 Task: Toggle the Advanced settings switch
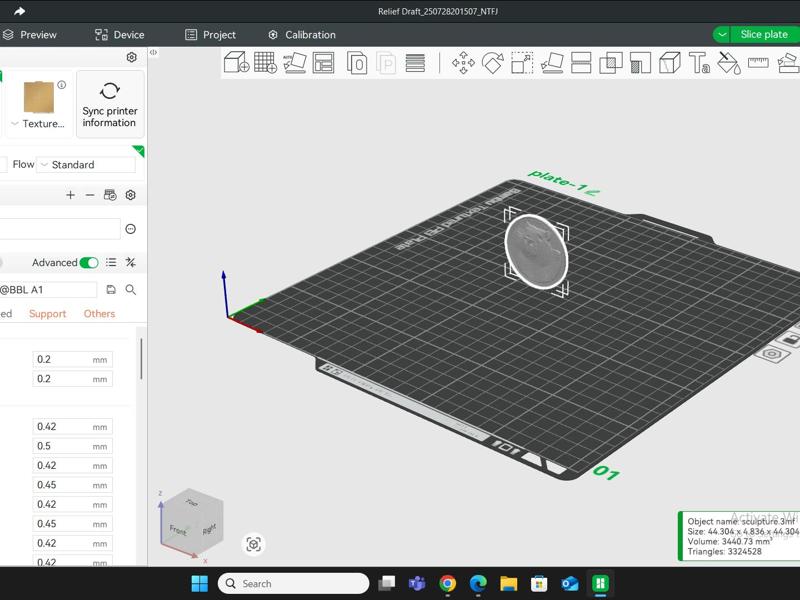89,263
